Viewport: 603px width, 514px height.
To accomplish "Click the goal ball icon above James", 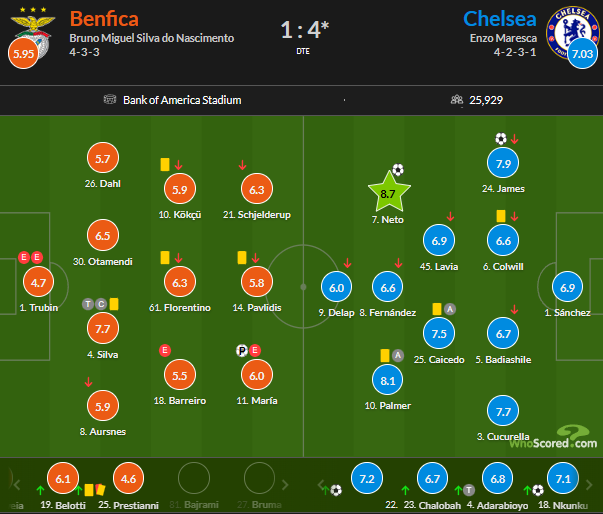I will point(500,139).
